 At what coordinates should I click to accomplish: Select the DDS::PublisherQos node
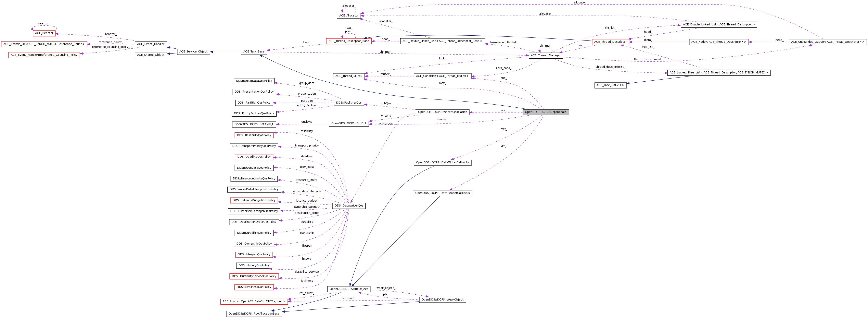[349, 103]
